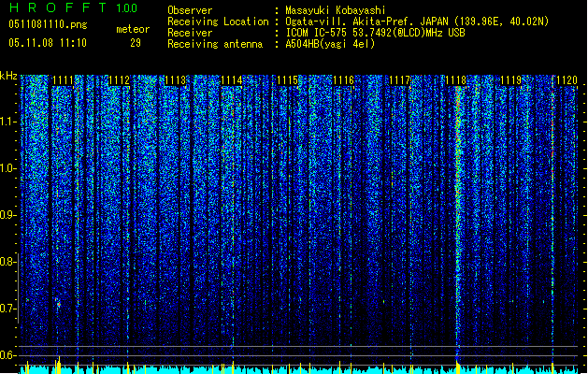The height and width of the screenshot is (374, 588).
Task: Click the kHz axis unit label
Action: tap(8, 76)
